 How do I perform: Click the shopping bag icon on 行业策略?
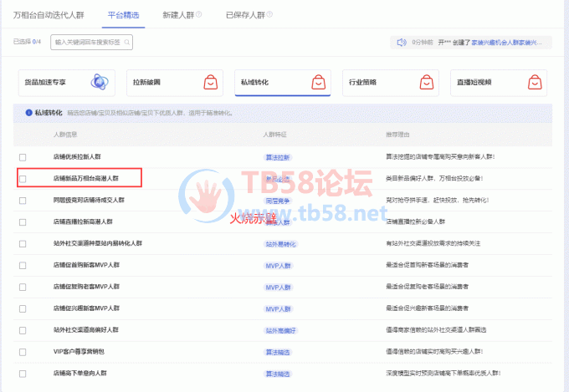tap(426, 83)
